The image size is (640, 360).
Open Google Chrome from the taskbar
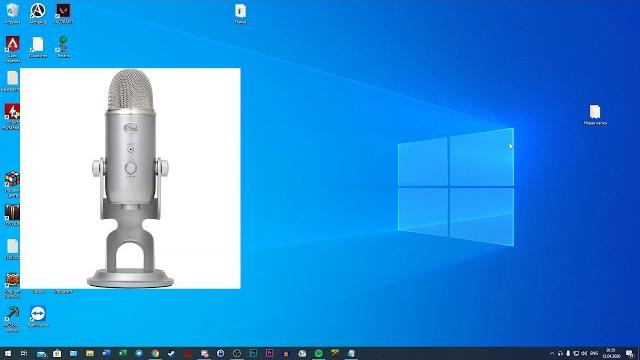[155, 353]
